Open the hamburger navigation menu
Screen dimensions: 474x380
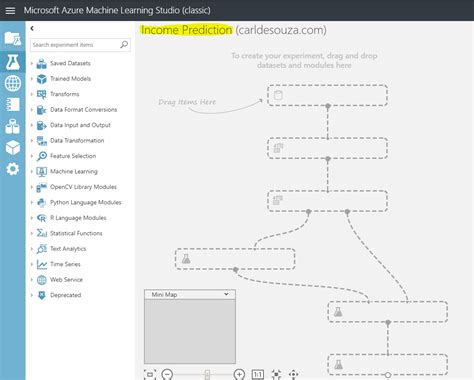[10, 10]
